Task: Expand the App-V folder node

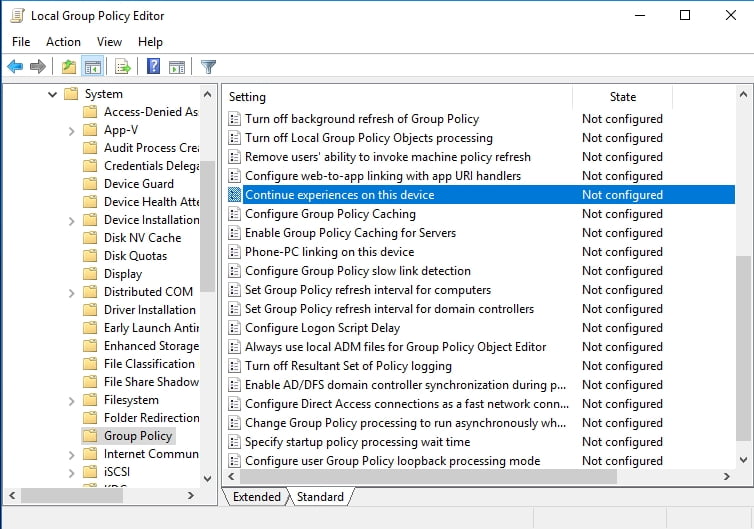Action: (x=72, y=130)
